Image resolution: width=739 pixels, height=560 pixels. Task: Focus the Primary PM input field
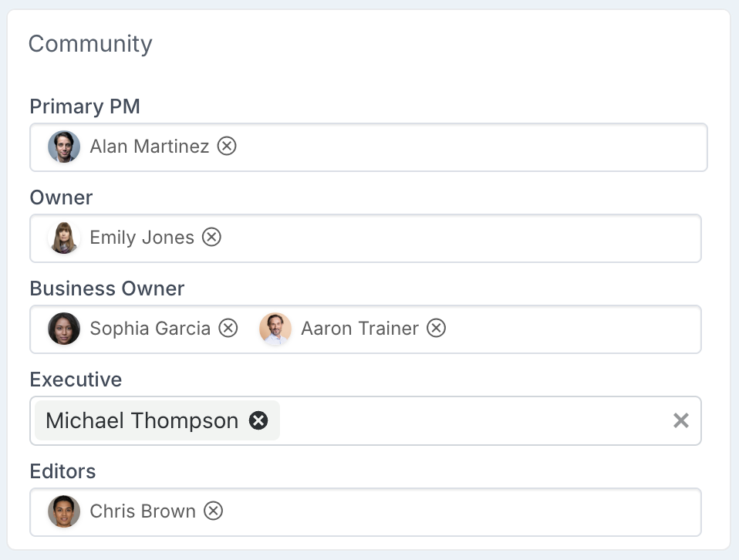click(x=463, y=147)
